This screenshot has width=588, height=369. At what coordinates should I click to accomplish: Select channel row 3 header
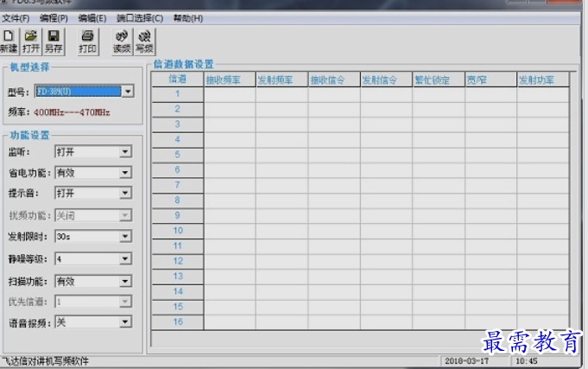pos(178,124)
